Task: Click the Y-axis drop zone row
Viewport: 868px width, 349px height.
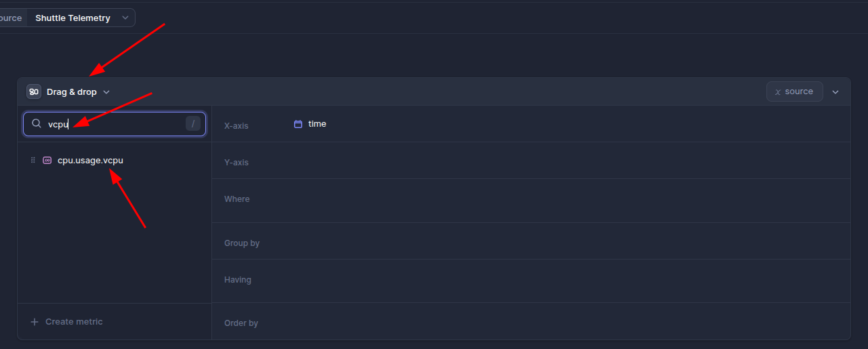Action: [529, 161]
